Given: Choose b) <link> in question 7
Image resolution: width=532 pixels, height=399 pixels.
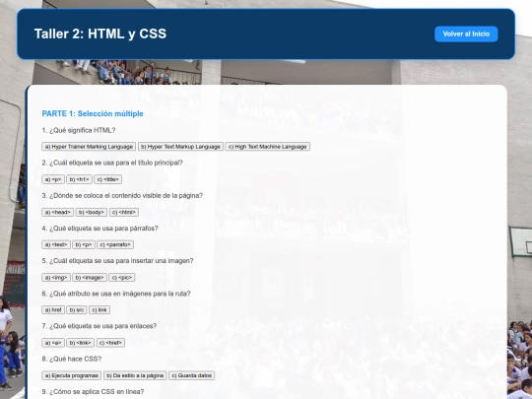Looking at the screenshot, I should pos(81,343).
